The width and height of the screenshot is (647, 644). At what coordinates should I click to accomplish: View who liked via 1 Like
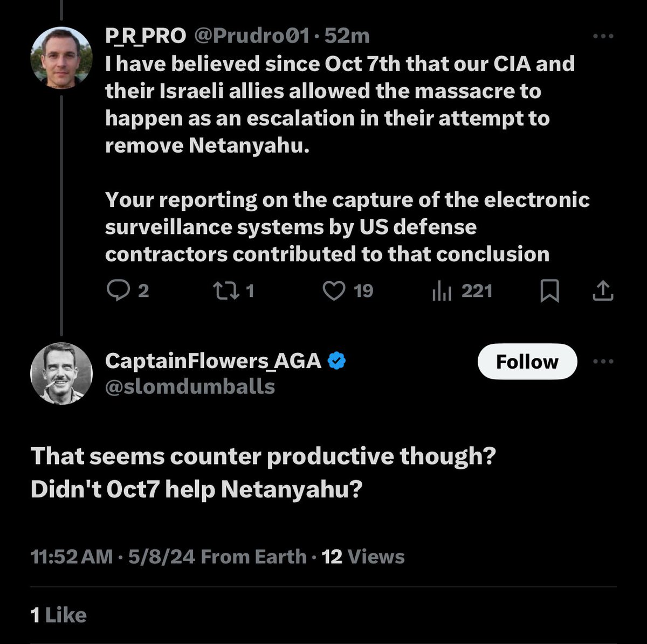point(59,615)
